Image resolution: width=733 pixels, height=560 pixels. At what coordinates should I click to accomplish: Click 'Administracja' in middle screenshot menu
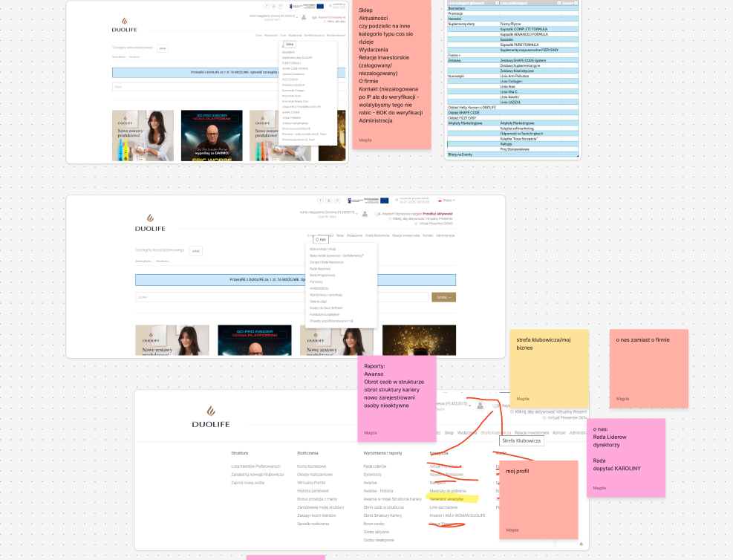click(x=445, y=235)
